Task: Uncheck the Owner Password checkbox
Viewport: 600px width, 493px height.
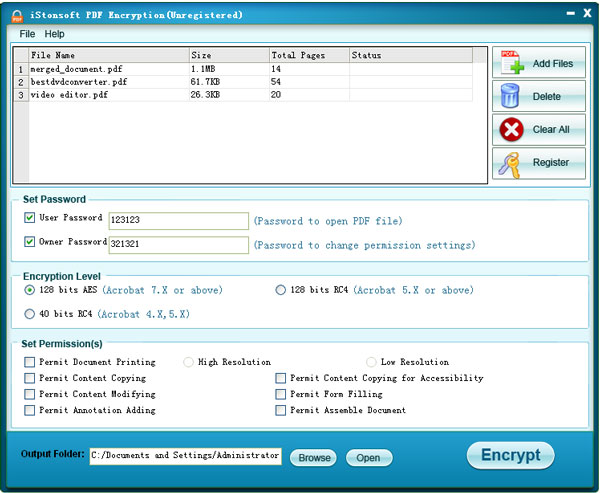Action: [29, 242]
